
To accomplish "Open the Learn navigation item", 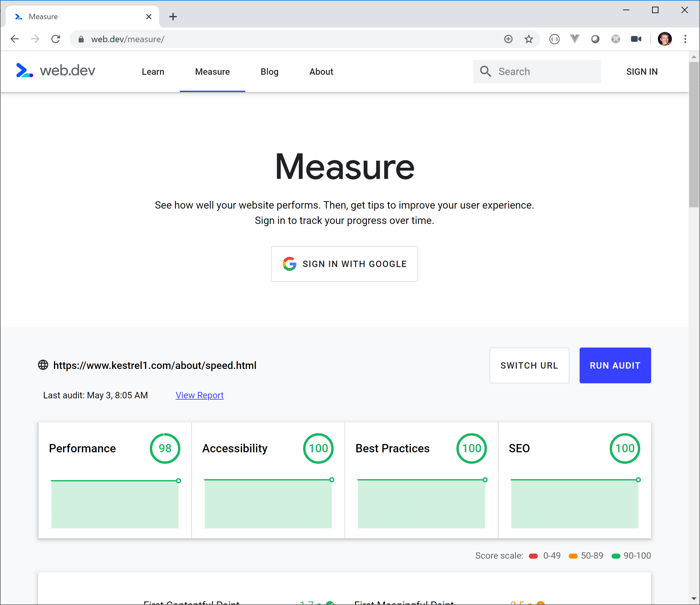I will pos(153,72).
